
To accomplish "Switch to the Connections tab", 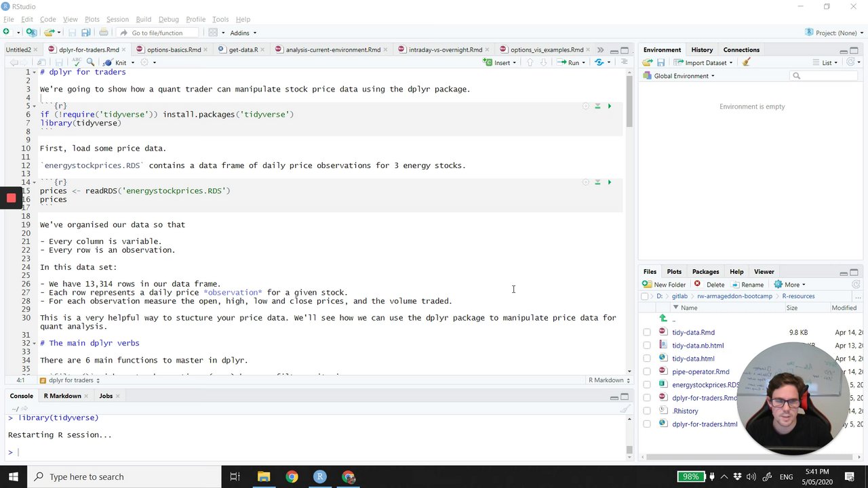I will point(741,49).
